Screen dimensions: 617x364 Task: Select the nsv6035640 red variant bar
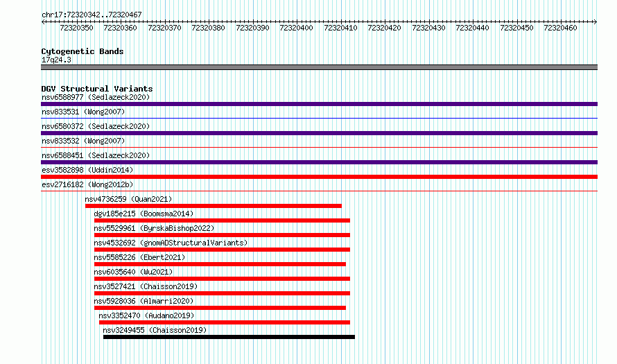(x=222, y=279)
